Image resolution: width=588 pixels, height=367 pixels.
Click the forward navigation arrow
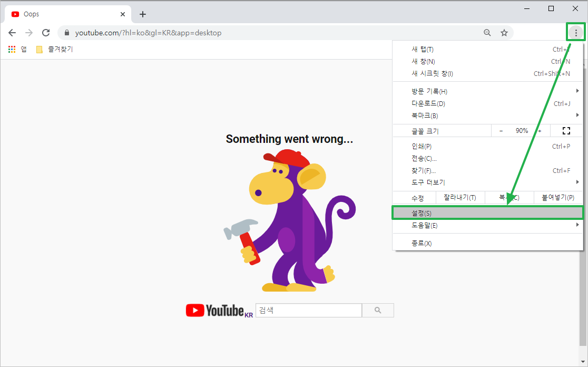click(x=29, y=32)
